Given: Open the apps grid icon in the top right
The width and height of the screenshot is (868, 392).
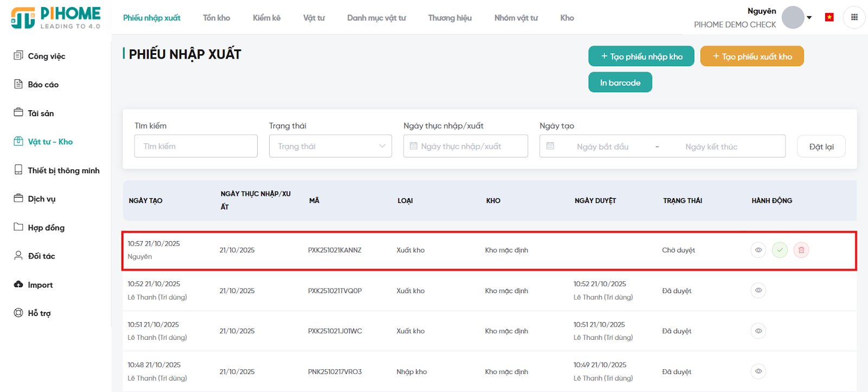Looking at the screenshot, I should tap(854, 17).
